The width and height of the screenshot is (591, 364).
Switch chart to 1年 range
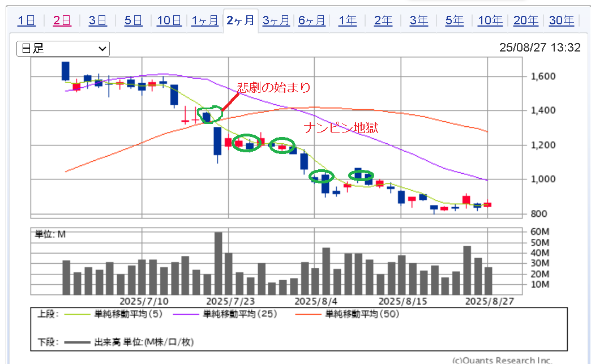pyautogui.click(x=348, y=21)
